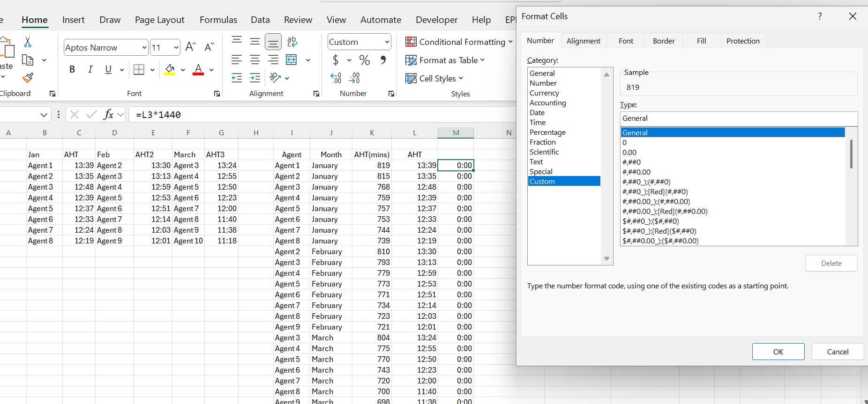The image size is (868, 404).
Task: Click the Cut scissors icon
Action: (28, 42)
